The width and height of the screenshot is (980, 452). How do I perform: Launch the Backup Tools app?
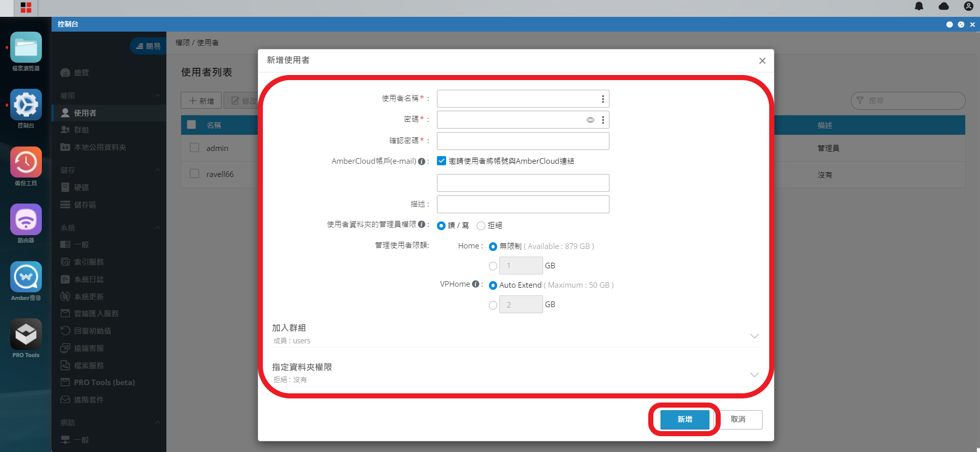point(26,162)
